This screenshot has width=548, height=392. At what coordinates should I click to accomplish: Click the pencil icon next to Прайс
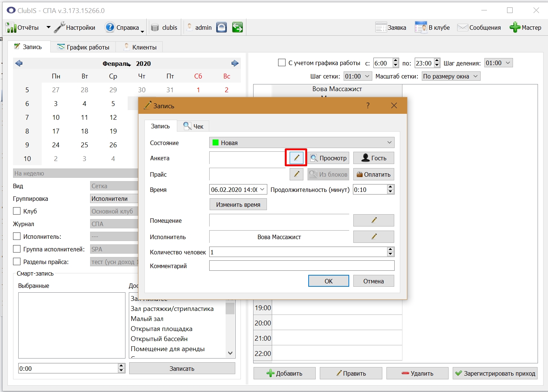[297, 174]
